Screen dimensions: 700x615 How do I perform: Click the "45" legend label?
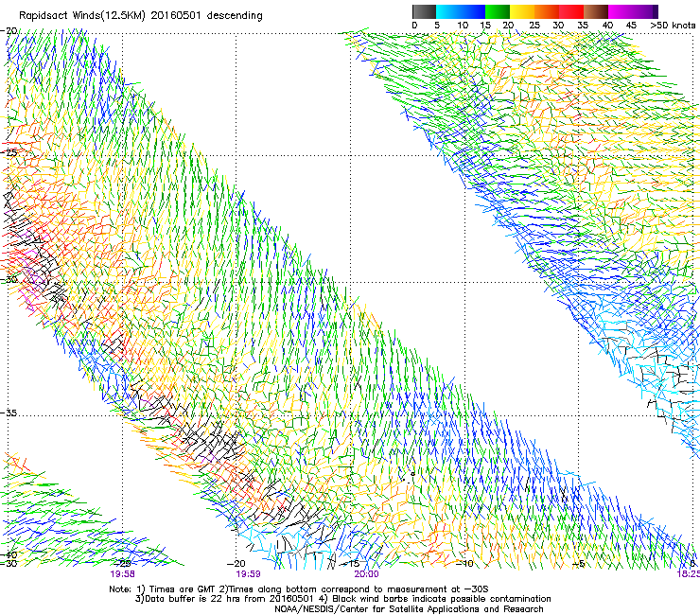click(631, 26)
